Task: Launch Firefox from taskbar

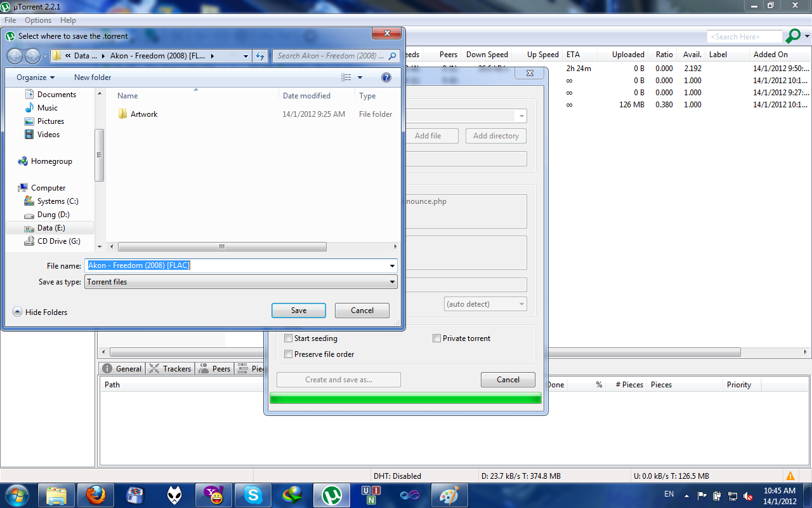Action: [x=96, y=495]
